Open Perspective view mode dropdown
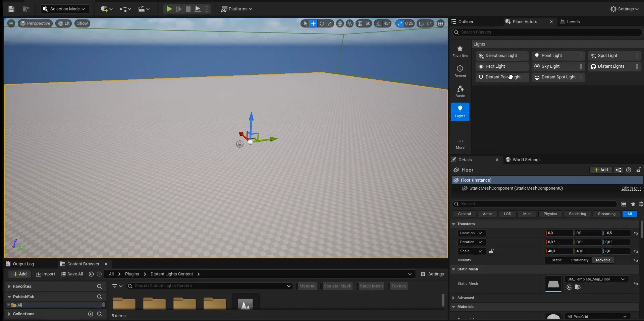644x321 pixels. 35,23
